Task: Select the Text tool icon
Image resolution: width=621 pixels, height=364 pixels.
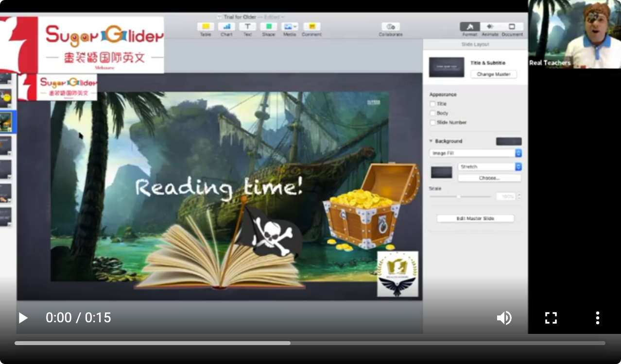Action: tap(247, 27)
